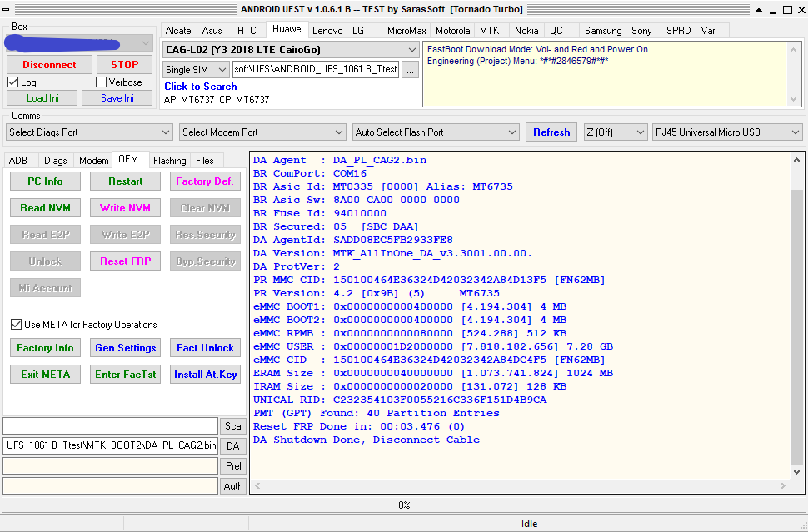Switch to the Alcatel brand tab

coord(179,31)
